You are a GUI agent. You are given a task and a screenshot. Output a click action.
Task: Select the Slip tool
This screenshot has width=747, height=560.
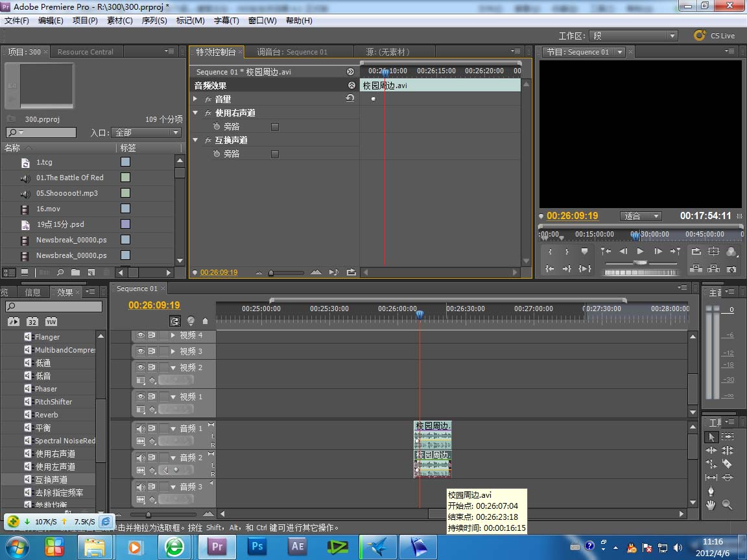tap(711, 478)
